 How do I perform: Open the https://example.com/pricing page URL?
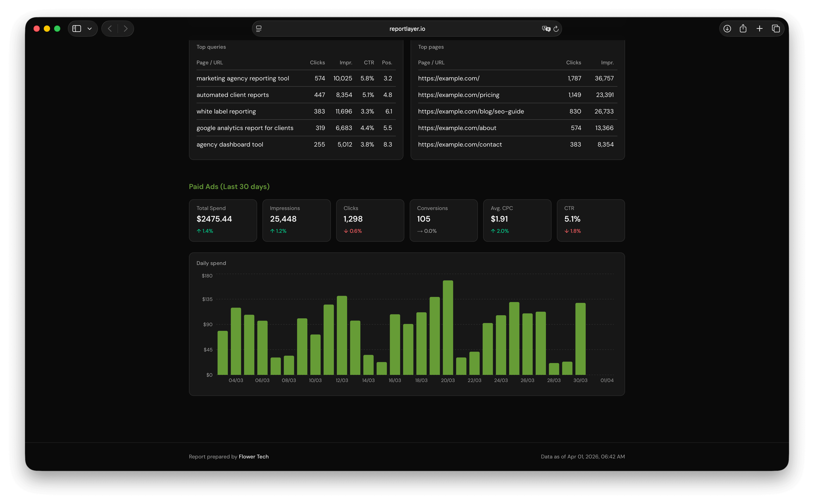(459, 95)
